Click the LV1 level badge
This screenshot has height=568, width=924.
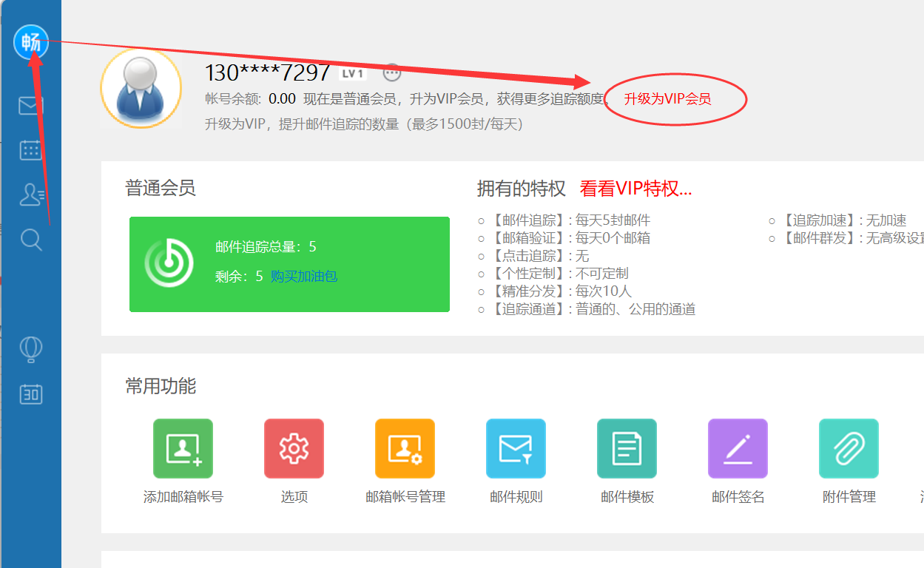pos(353,73)
